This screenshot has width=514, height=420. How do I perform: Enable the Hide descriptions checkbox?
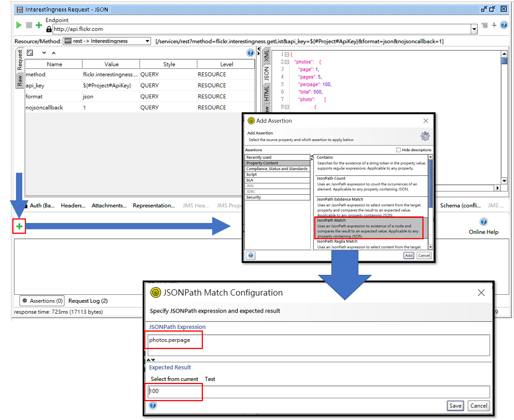(398, 150)
